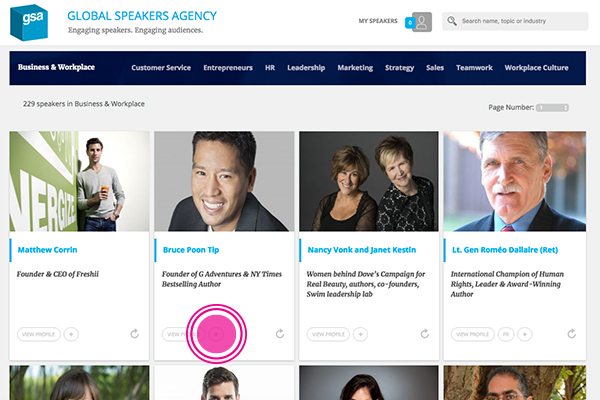Image resolution: width=600 pixels, height=400 pixels.
Task: View Profile of Matthew Corrin
Action: [x=39, y=334]
